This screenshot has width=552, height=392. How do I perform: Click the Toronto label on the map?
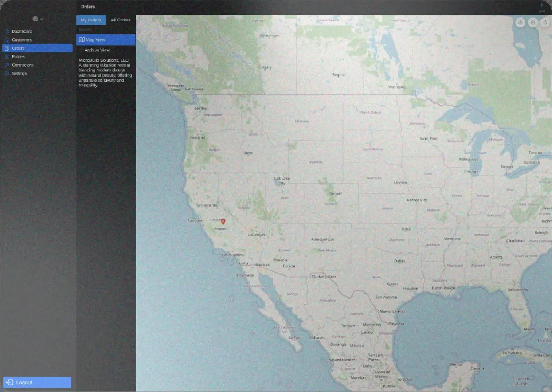point(535,153)
